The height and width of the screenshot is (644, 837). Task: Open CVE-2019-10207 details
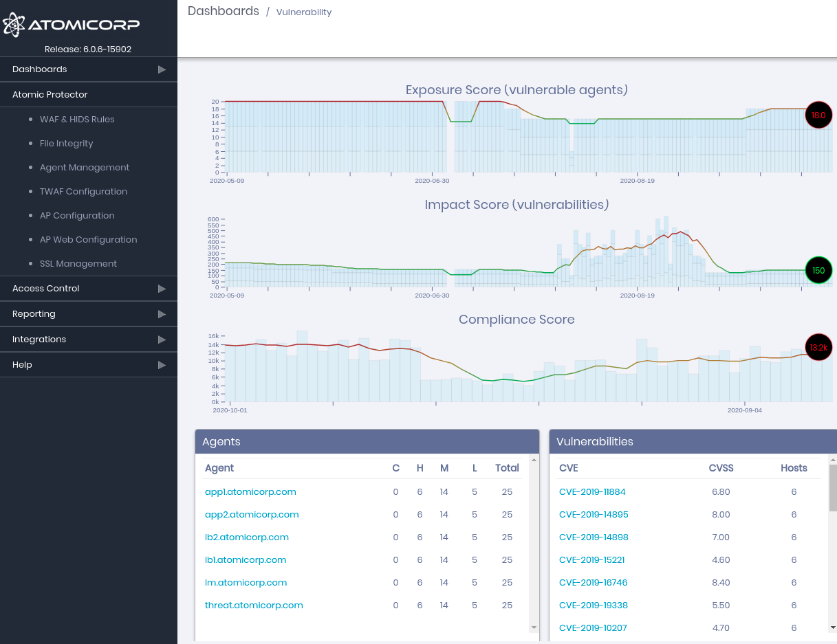[x=593, y=628]
